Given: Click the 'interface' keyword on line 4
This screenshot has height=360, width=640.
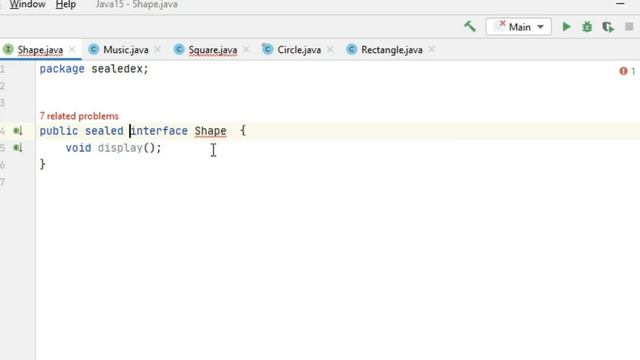Looking at the screenshot, I should [x=159, y=131].
